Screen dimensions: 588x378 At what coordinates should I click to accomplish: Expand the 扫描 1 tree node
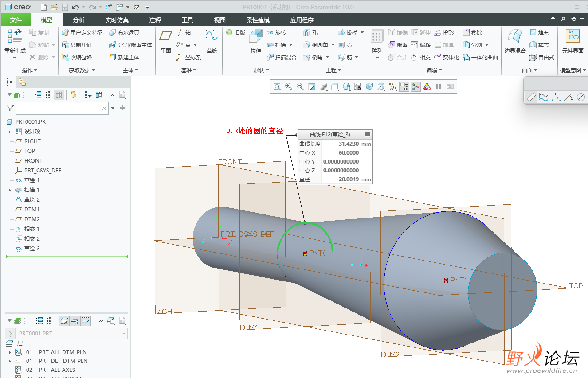point(10,190)
